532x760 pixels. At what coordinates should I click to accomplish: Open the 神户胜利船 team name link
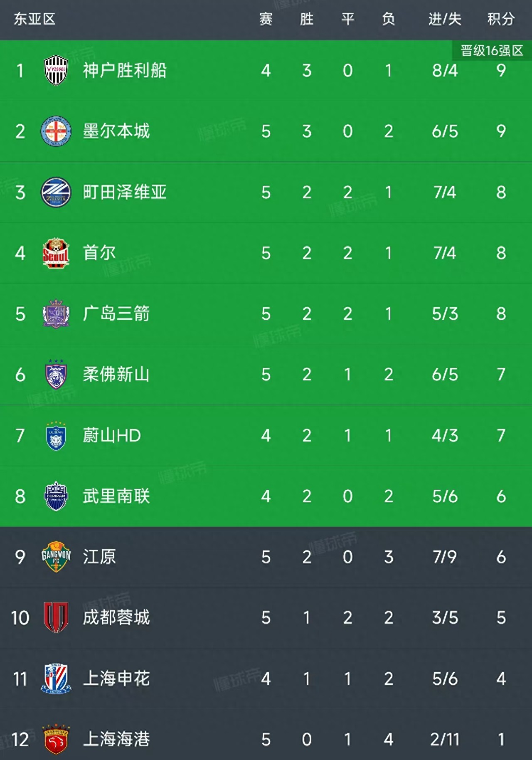tap(125, 71)
